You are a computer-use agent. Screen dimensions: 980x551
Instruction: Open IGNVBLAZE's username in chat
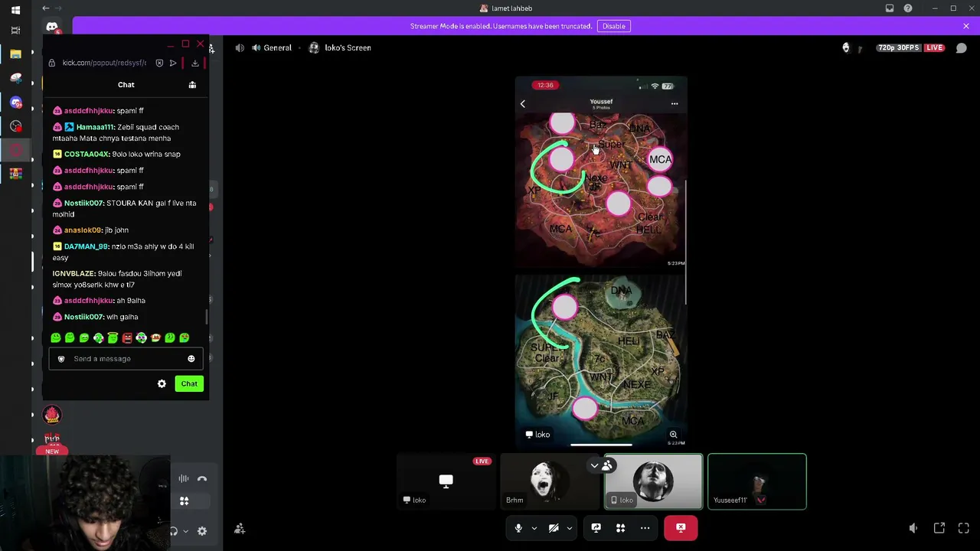[x=73, y=273]
